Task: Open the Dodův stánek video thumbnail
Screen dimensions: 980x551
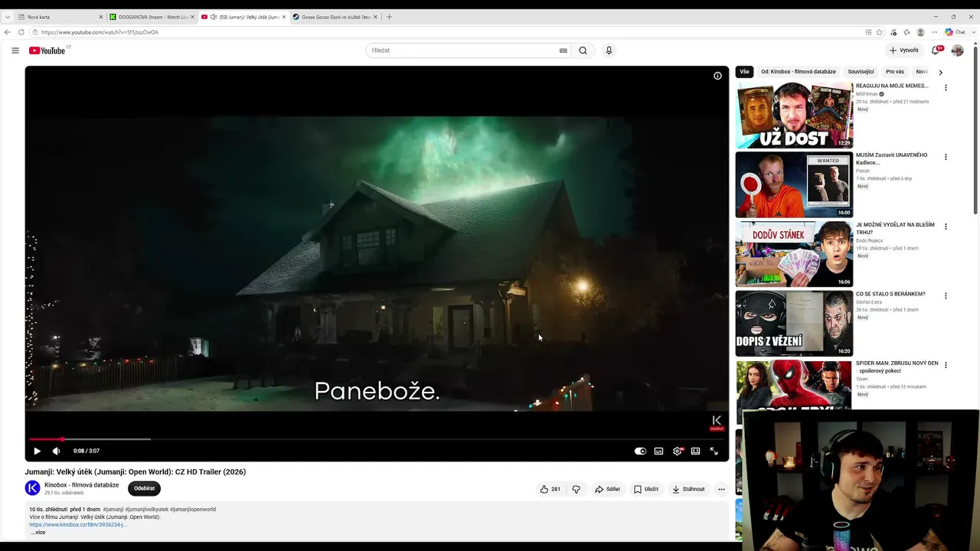Action: (x=794, y=254)
